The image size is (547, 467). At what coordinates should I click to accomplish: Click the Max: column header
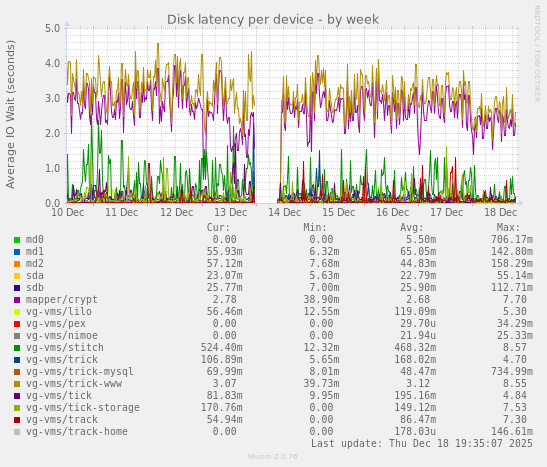[508, 228]
